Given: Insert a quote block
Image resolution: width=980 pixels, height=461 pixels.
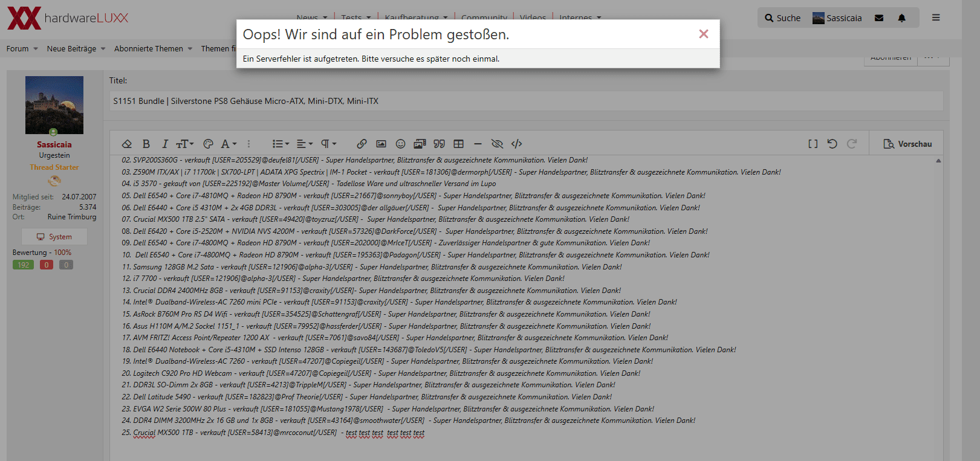Looking at the screenshot, I should pos(440,144).
